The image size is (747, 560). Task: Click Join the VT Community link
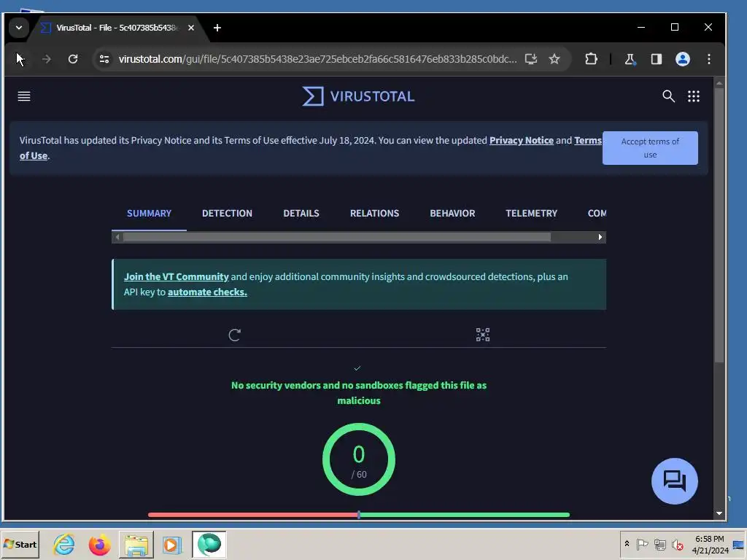pos(177,276)
